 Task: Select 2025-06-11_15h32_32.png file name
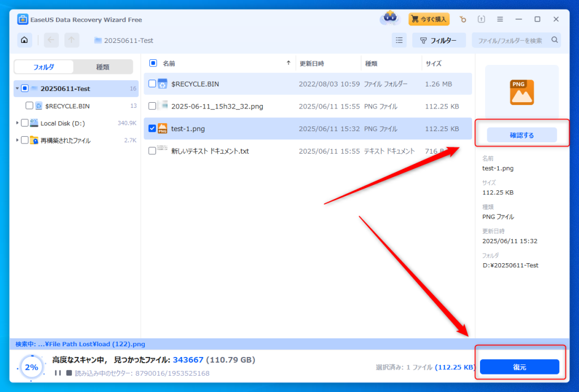[217, 106]
